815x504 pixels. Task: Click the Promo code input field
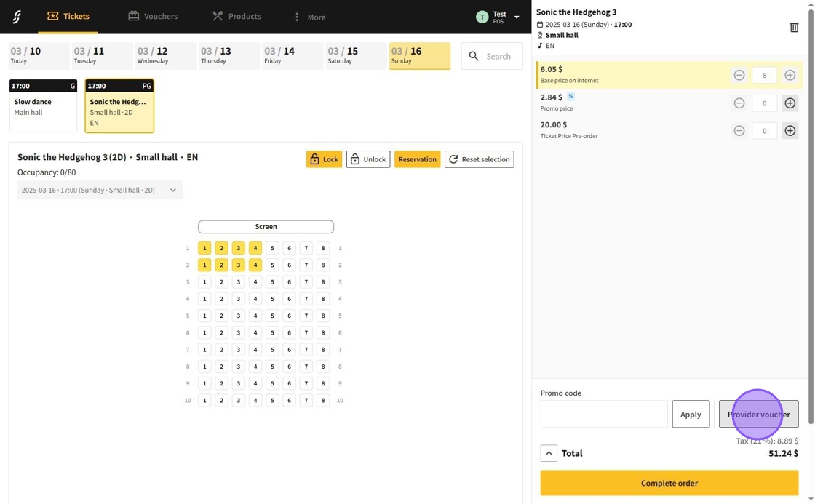coord(603,414)
